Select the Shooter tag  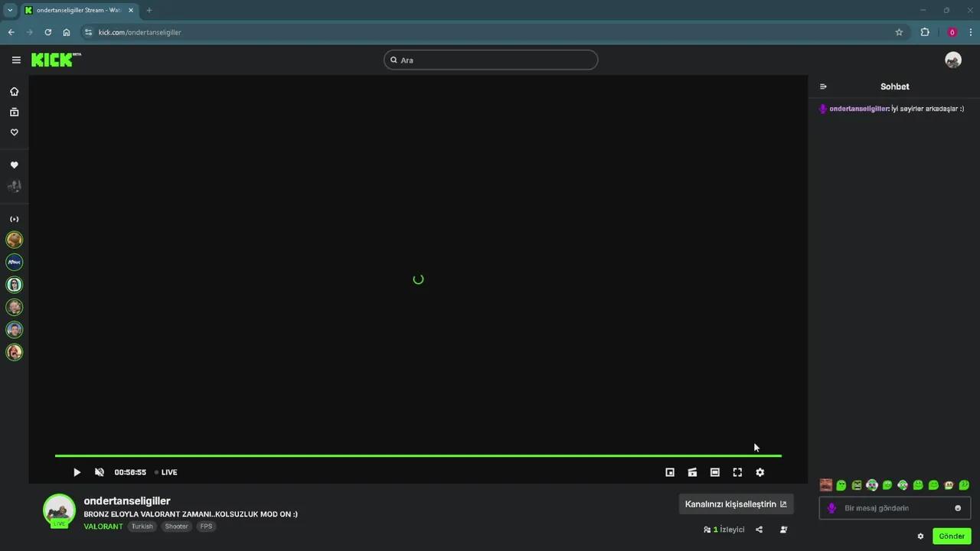pos(176,527)
